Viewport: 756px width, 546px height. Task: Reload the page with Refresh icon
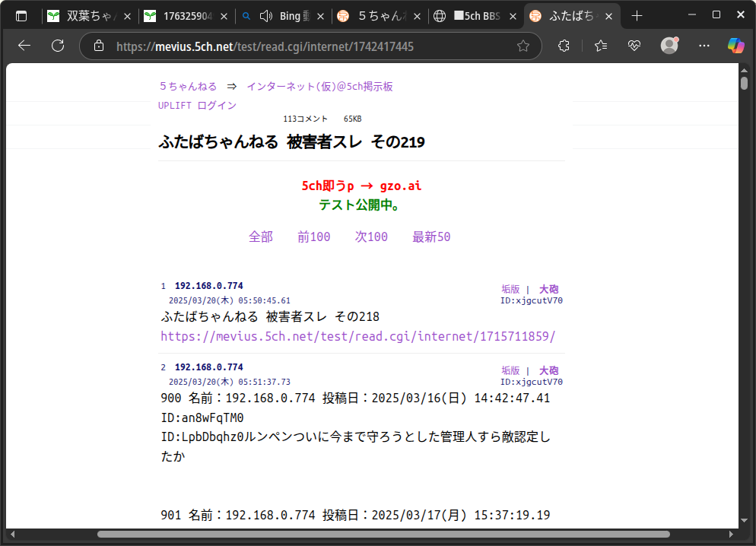(x=58, y=46)
